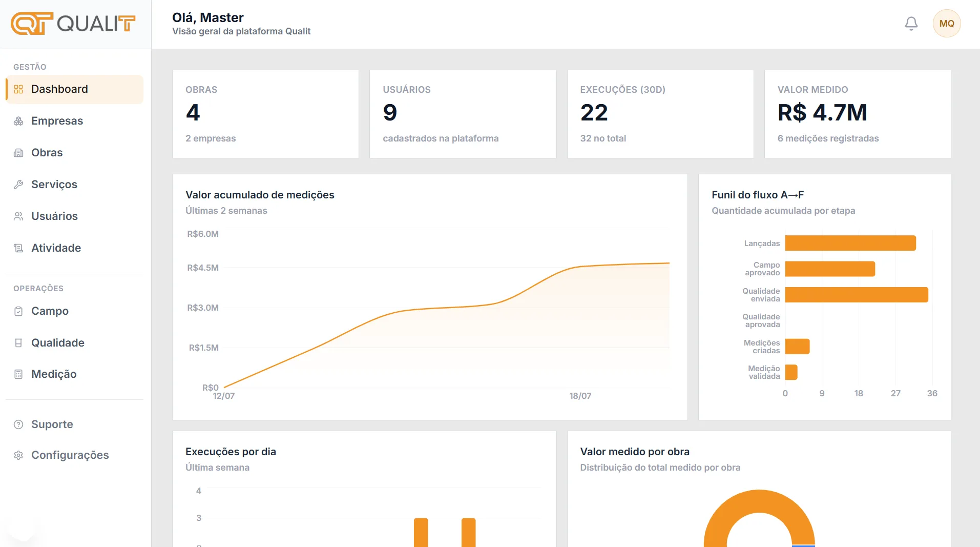Click the Configurações gear icon
Screen dimensions: 980x547
point(18,455)
